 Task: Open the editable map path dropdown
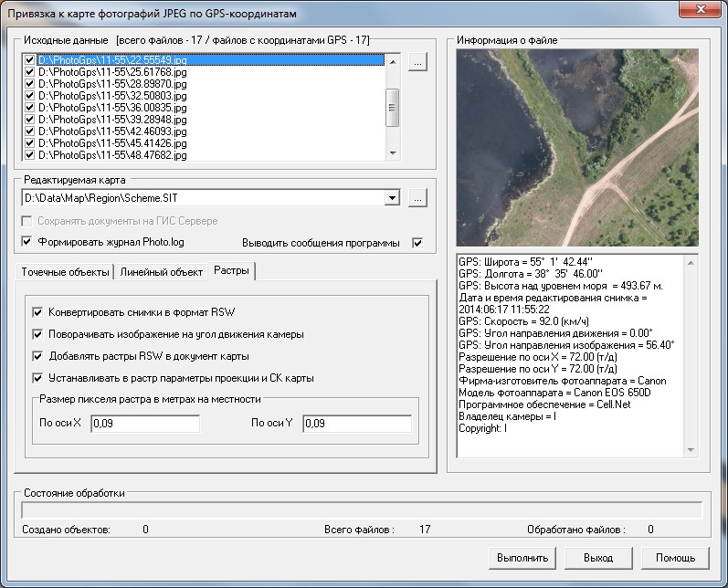pyautogui.click(x=393, y=197)
